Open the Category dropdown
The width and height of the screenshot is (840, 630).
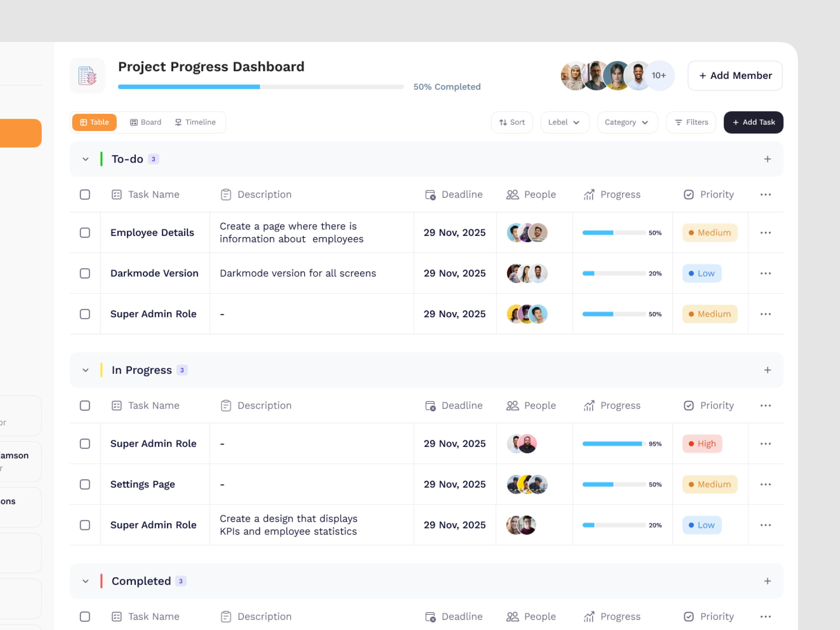(x=627, y=122)
